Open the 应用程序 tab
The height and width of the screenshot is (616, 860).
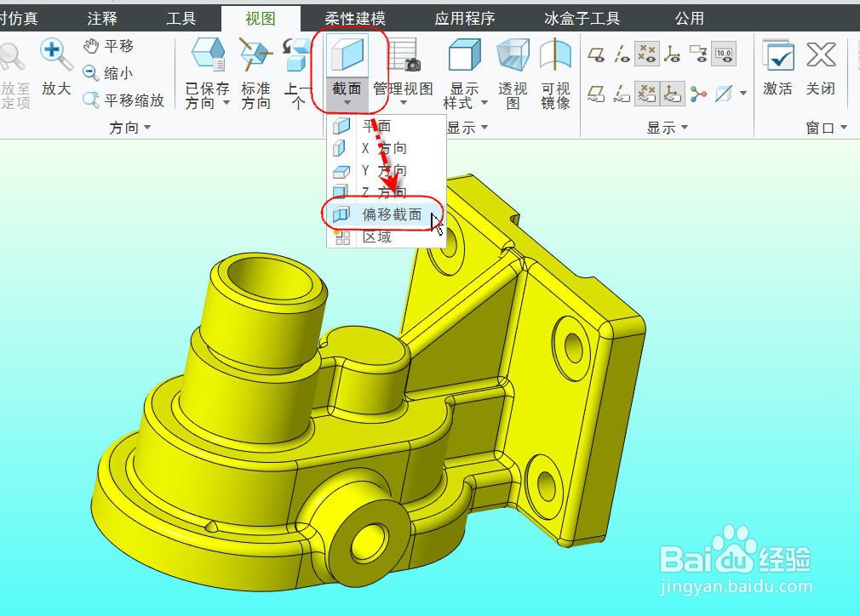coord(465,18)
